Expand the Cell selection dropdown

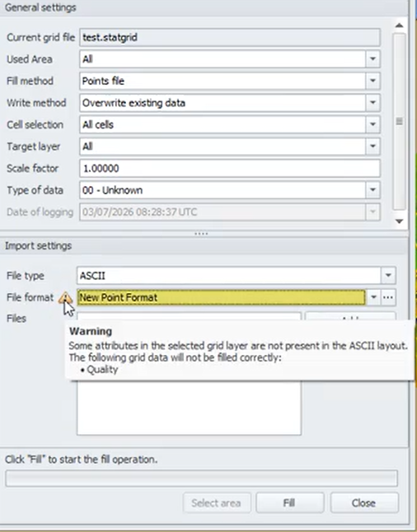[372, 124]
